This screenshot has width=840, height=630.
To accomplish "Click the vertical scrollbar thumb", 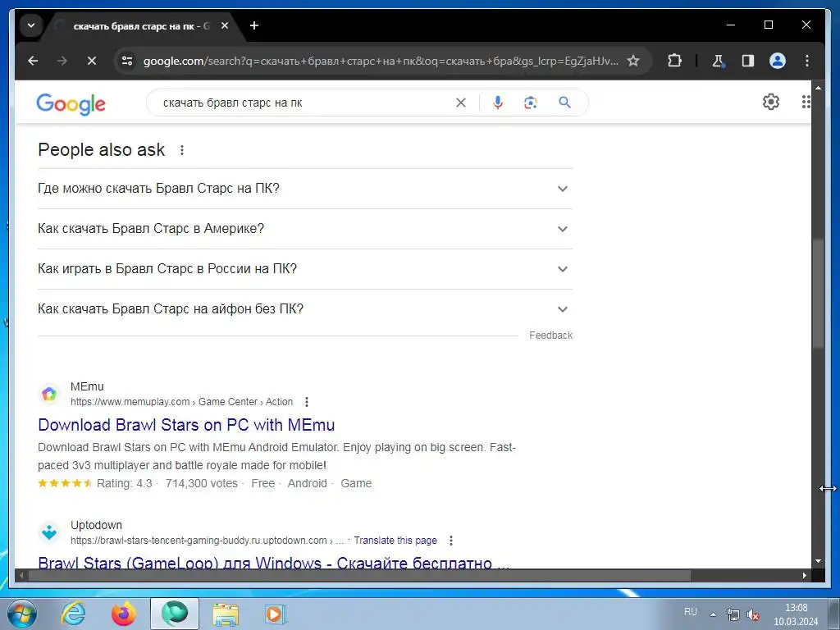I will (818, 294).
